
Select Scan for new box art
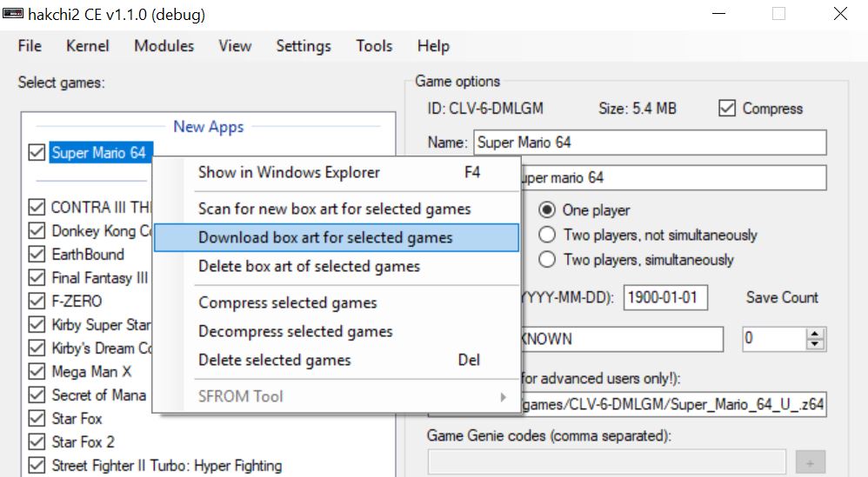[x=337, y=209]
